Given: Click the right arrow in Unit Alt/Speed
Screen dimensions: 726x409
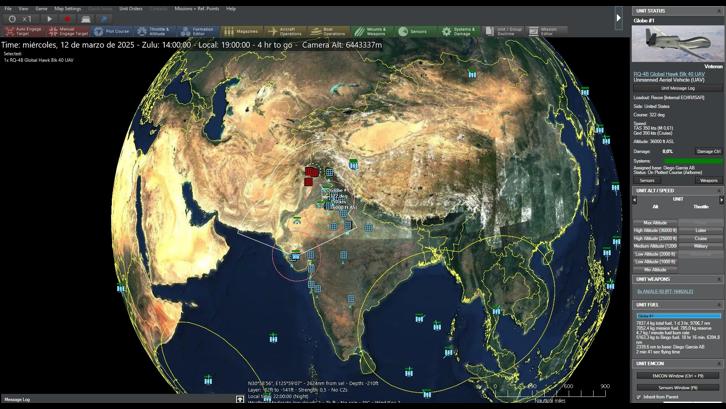Looking at the screenshot, I should click(721, 200).
